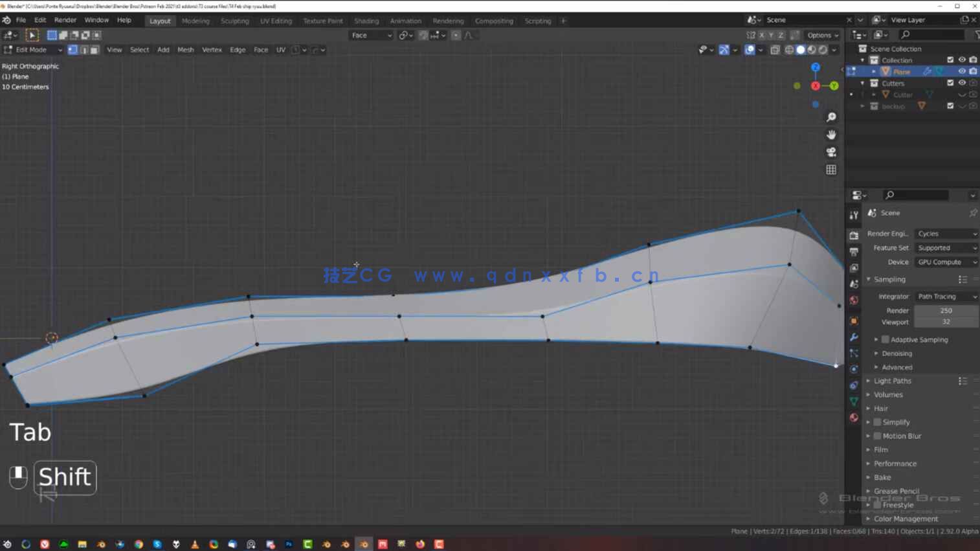The width and height of the screenshot is (980, 551).
Task: Switch viewport to Material Preview shading
Action: 811,50
